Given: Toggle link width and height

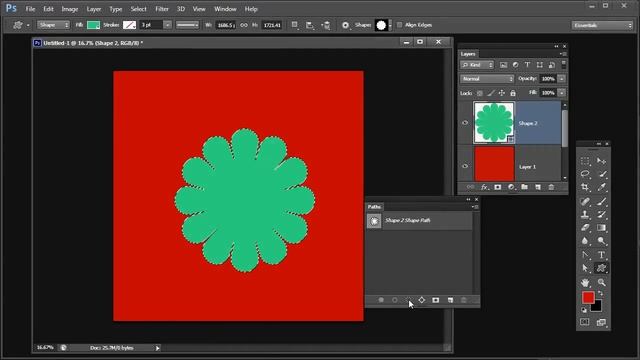Looking at the screenshot, I should point(244,25).
